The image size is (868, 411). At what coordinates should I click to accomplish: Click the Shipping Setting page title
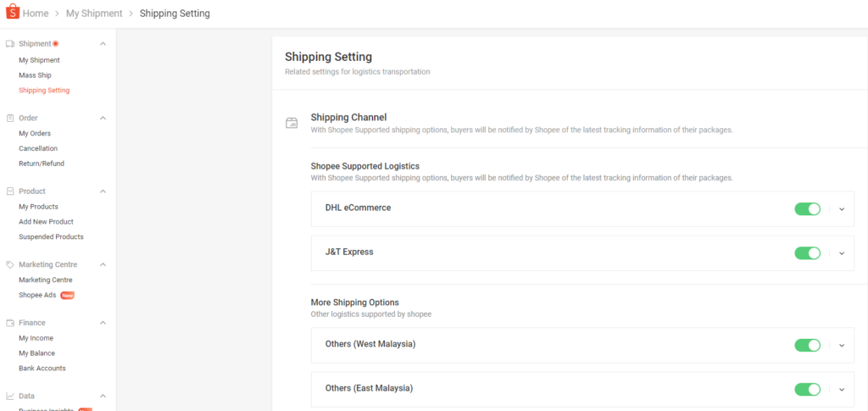(328, 57)
